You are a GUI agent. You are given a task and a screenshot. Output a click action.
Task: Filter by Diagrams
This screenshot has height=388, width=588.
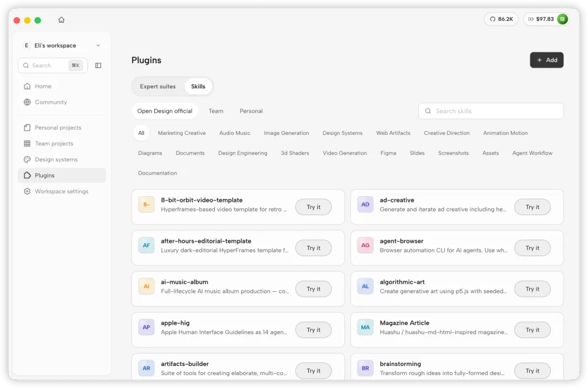click(150, 153)
